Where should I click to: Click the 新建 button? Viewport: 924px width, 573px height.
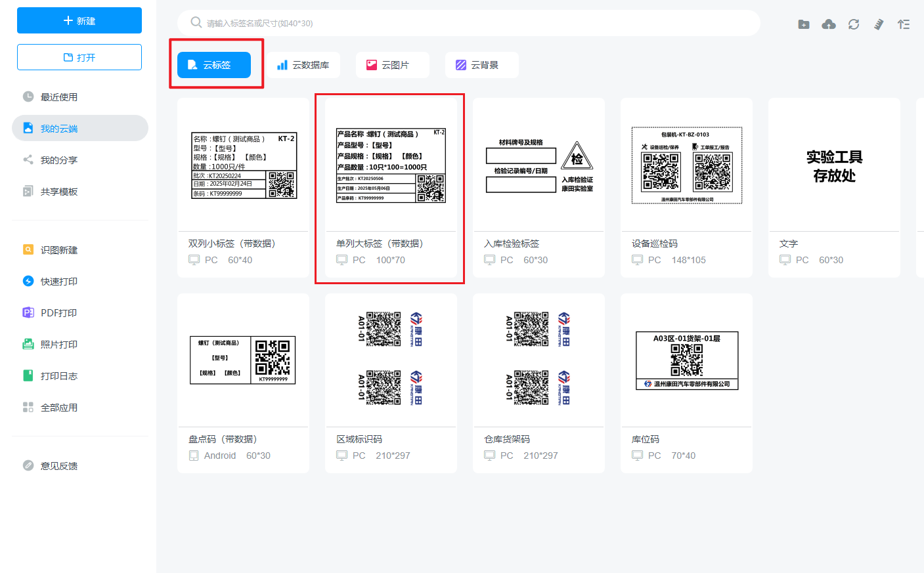(x=79, y=20)
